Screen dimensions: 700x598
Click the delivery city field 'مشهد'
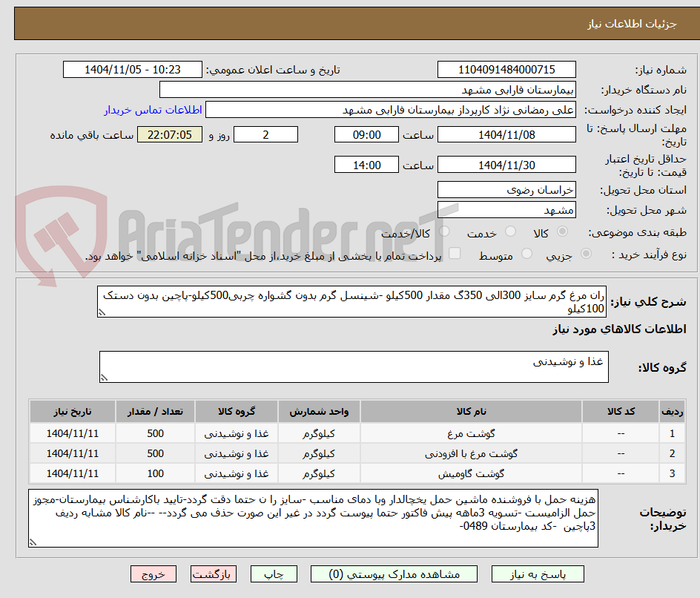pyautogui.click(x=506, y=210)
